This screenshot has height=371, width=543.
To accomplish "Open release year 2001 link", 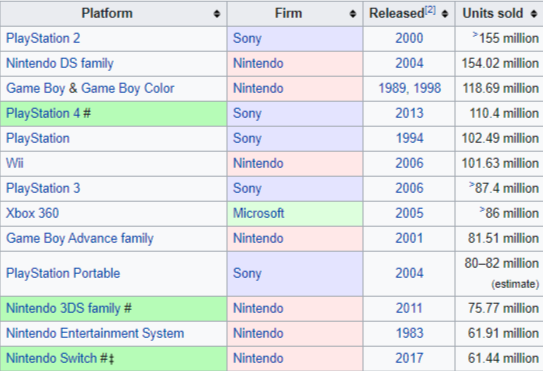I will coord(409,238).
